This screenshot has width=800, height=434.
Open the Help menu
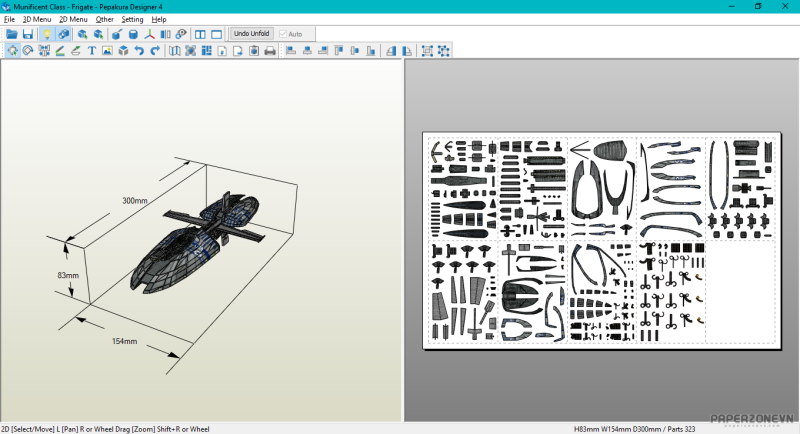[159, 19]
